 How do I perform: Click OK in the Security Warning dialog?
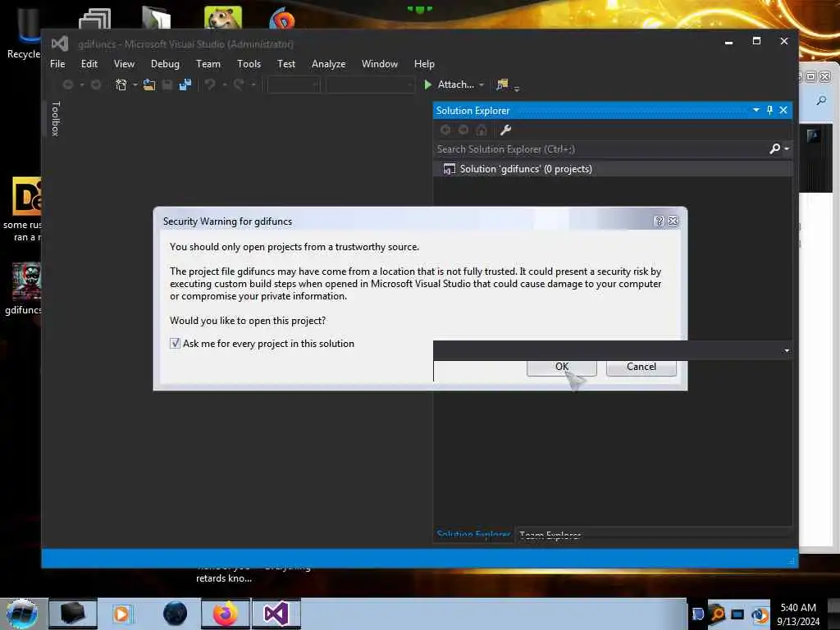click(x=561, y=367)
